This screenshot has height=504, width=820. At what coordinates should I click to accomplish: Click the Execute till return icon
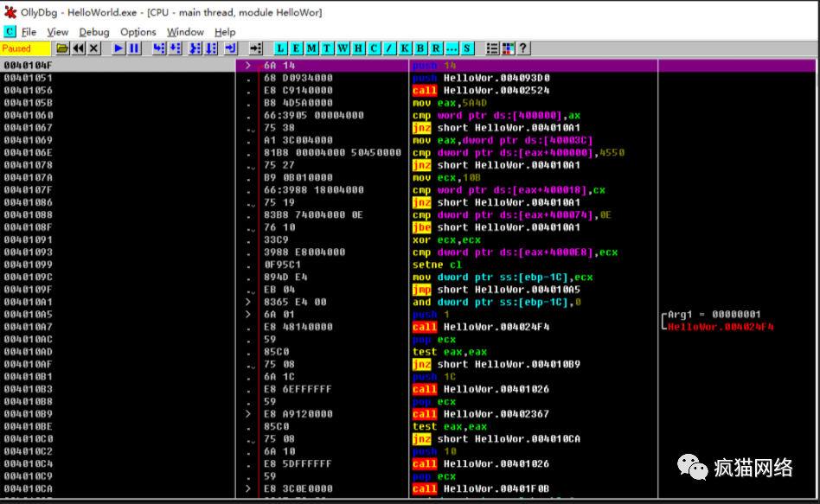point(231,48)
